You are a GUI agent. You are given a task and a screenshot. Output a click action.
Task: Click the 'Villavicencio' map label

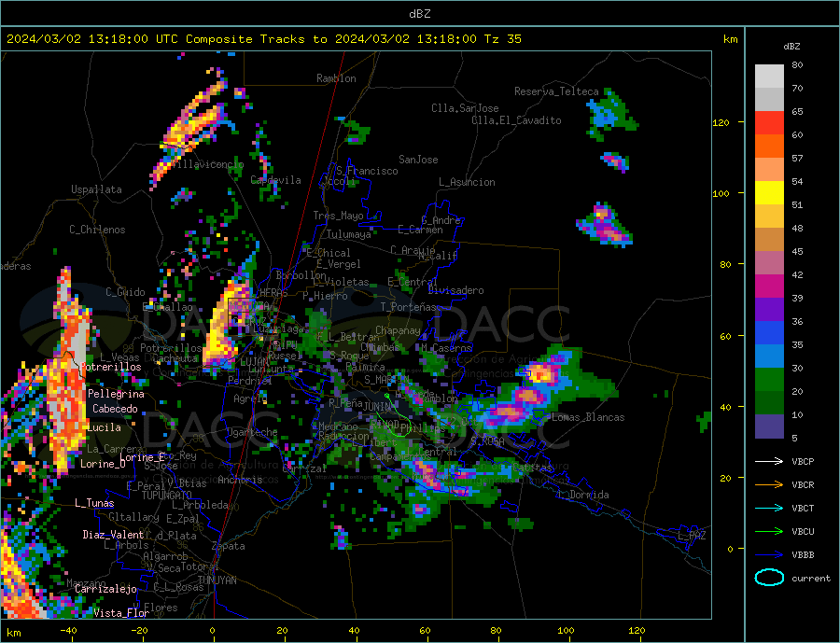[207, 164]
